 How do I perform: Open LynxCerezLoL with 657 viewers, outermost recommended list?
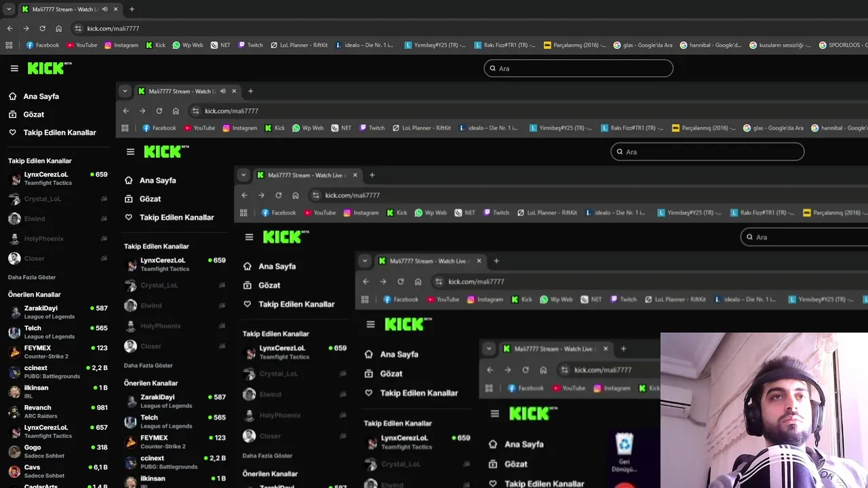pos(58,431)
